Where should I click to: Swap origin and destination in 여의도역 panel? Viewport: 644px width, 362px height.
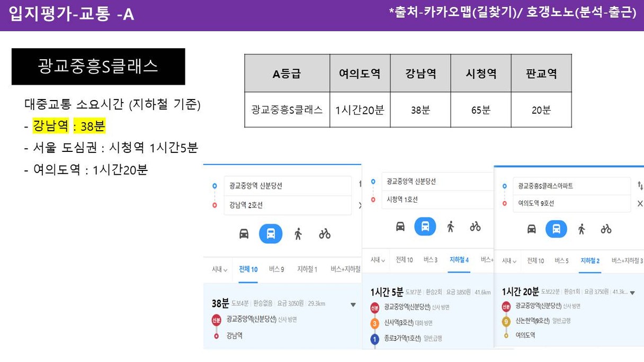coord(640,185)
